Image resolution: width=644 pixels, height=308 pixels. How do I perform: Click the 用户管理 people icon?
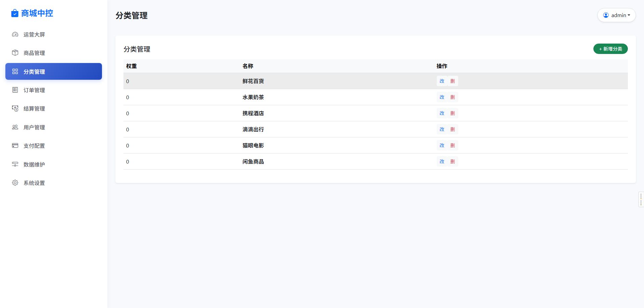click(x=15, y=127)
